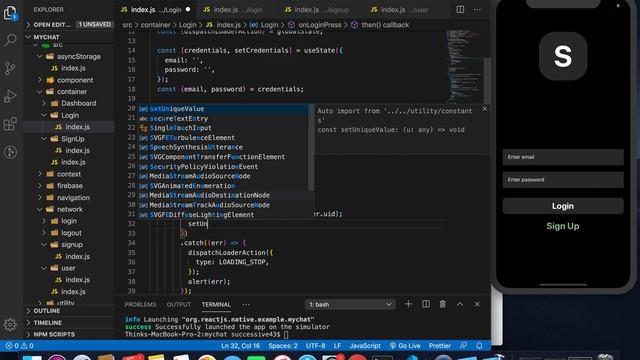This screenshot has height=360, width=640.
Task: Open index.js under asyncStorage
Action: (69, 68)
